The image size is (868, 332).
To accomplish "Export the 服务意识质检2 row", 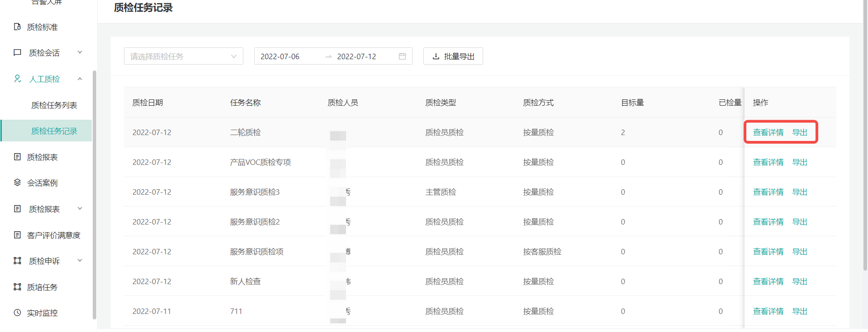I will click(800, 222).
